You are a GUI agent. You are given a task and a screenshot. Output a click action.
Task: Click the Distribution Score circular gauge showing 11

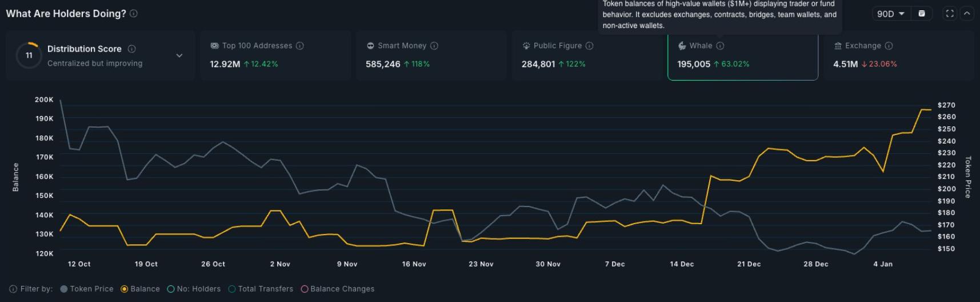pos(29,55)
